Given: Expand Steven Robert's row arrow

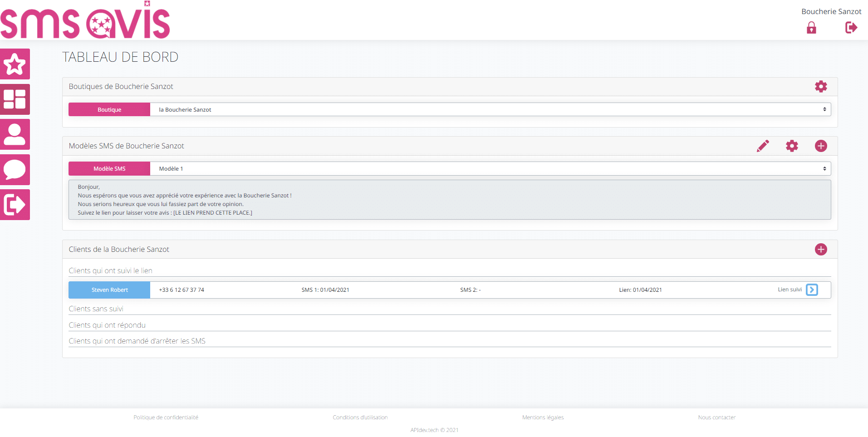Looking at the screenshot, I should click(812, 290).
